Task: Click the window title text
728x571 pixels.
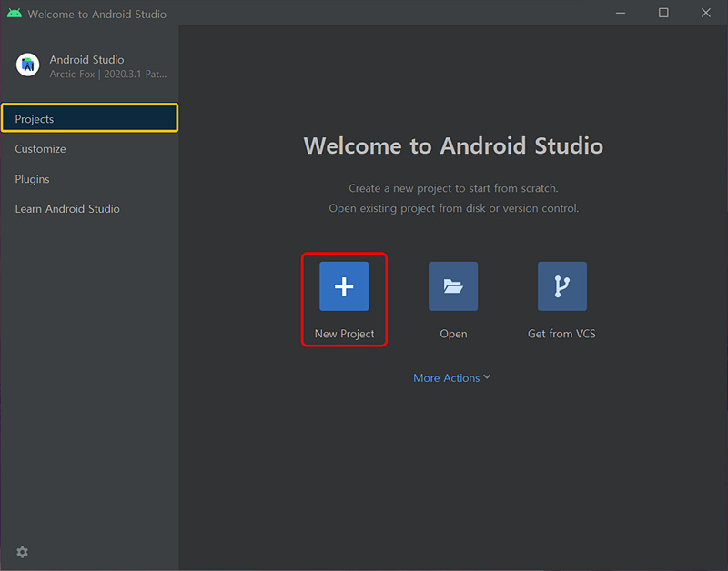Action: click(97, 15)
